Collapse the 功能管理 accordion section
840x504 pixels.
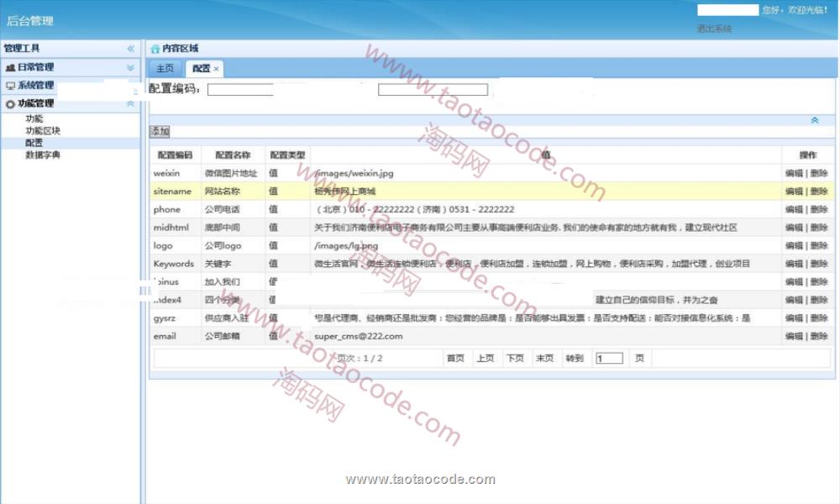pos(130,103)
